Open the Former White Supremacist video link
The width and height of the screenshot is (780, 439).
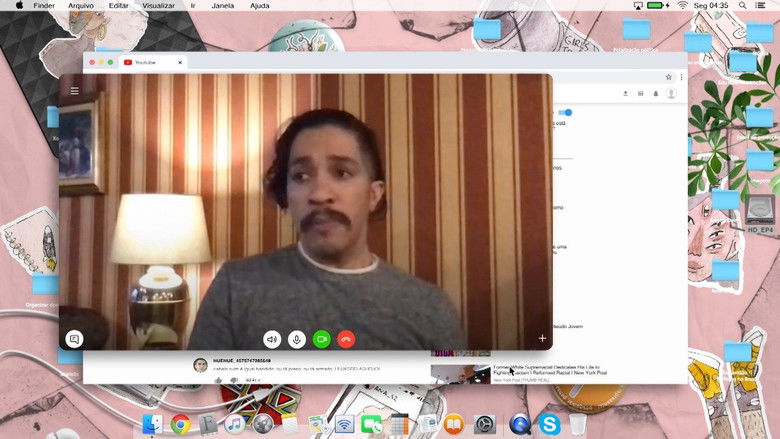pyautogui.click(x=550, y=370)
